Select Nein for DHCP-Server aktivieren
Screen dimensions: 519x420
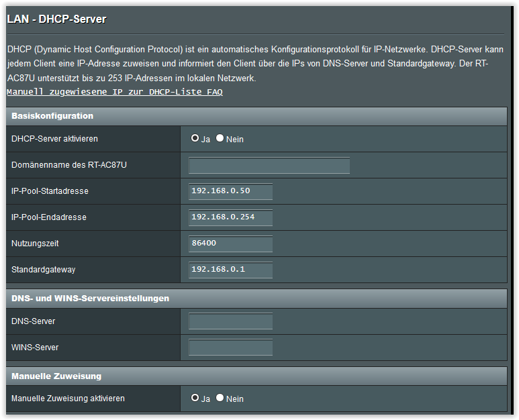[220, 138]
